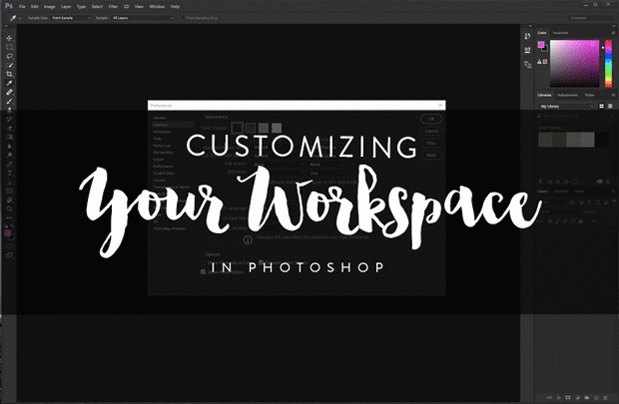Create a new adjustment layer via the half-circle icon

[x=578, y=398]
